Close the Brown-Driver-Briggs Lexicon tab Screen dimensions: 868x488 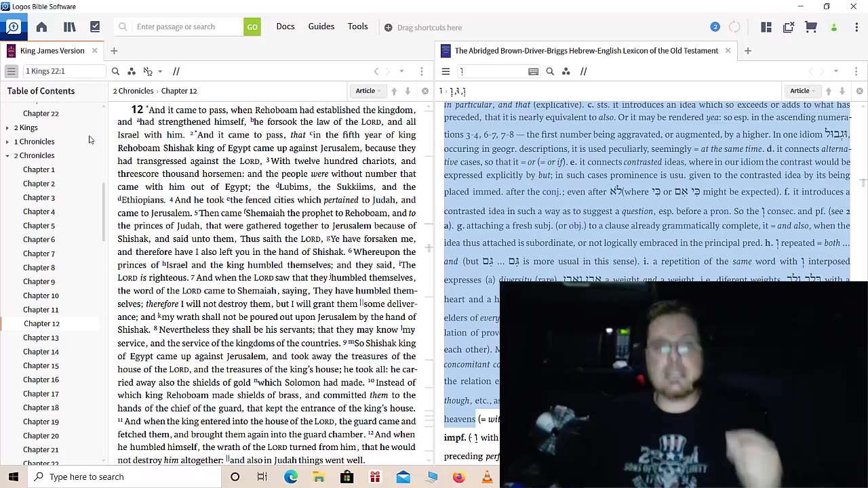728,51
